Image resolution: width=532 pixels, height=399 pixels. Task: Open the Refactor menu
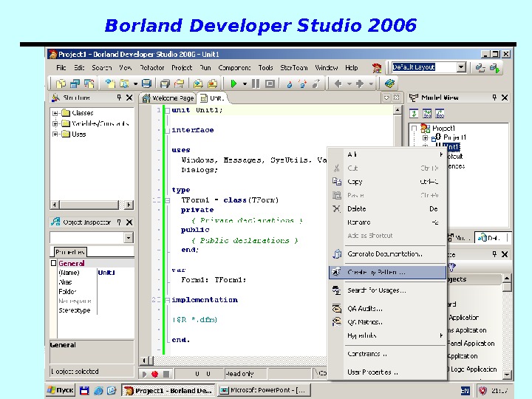(152, 68)
